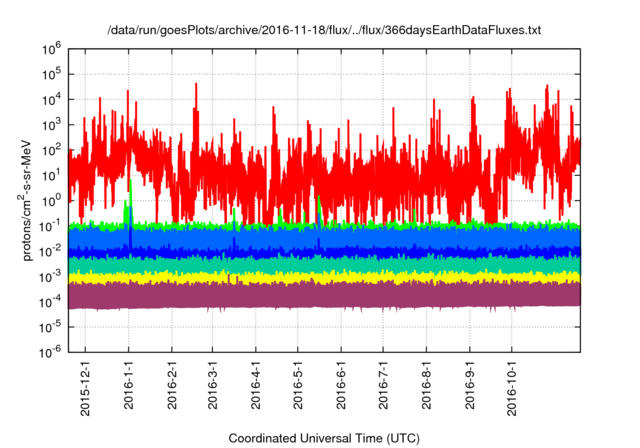Click the 10^-1 y-axis tick label
The width and height of the screenshot is (640, 448).
pos(50,226)
